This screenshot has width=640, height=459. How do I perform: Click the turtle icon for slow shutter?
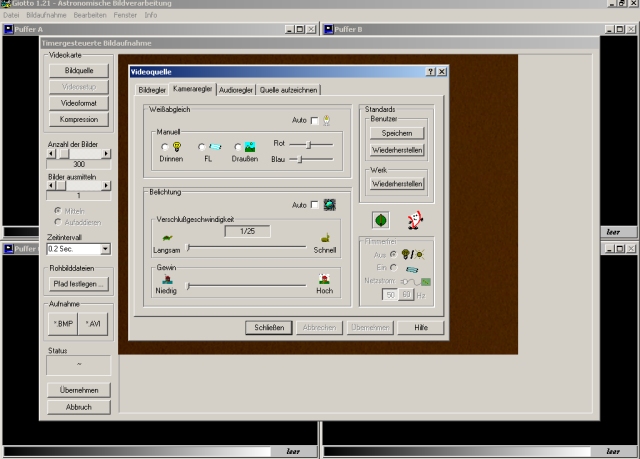click(168, 237)
